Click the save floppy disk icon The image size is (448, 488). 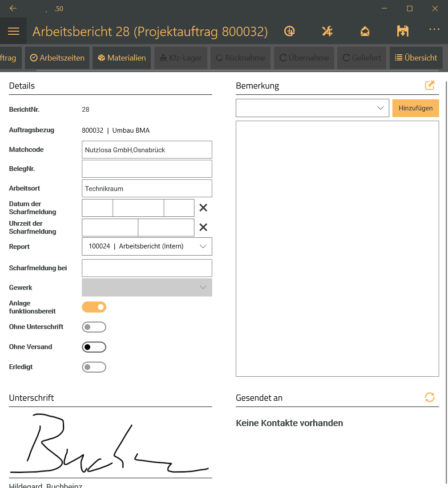point(403,31)
